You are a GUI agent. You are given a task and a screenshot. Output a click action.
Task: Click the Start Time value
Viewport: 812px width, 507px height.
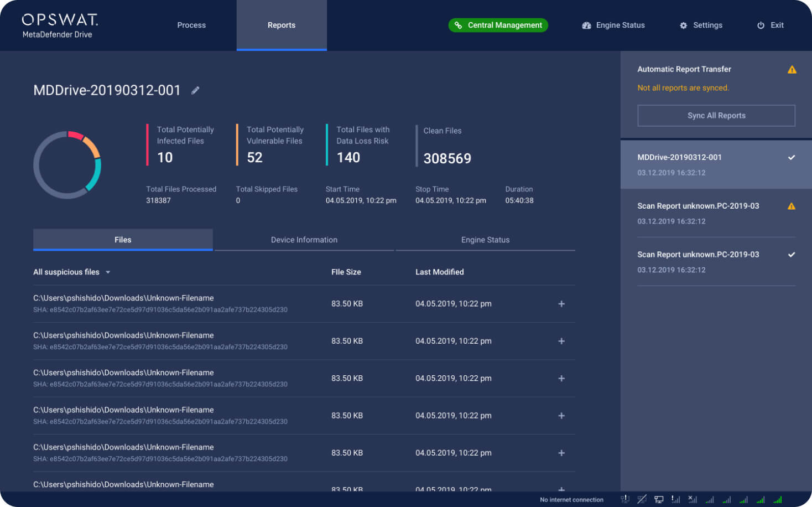361,200
